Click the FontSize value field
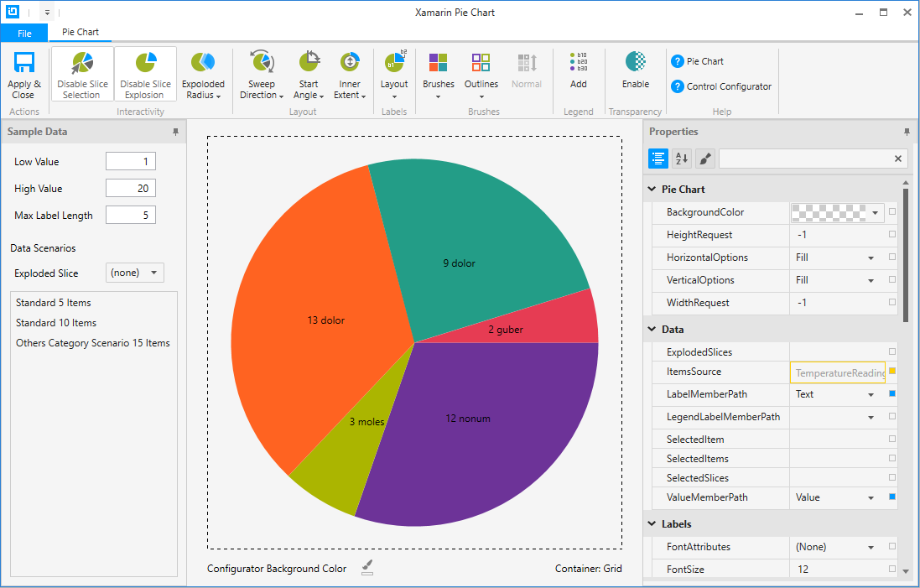Image resolution: width=920 pixels, height=588 pixels. pos(838,570)
